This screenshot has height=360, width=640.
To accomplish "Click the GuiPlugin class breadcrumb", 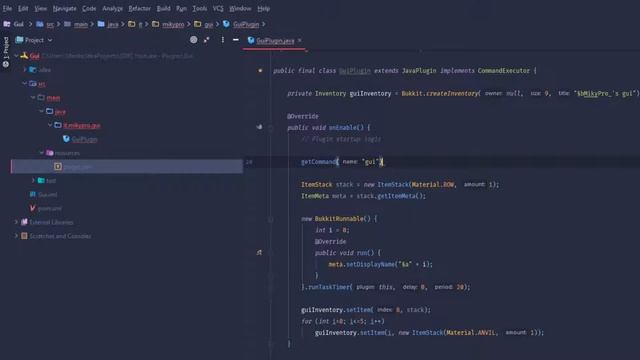I will click(x=246, y=24).
